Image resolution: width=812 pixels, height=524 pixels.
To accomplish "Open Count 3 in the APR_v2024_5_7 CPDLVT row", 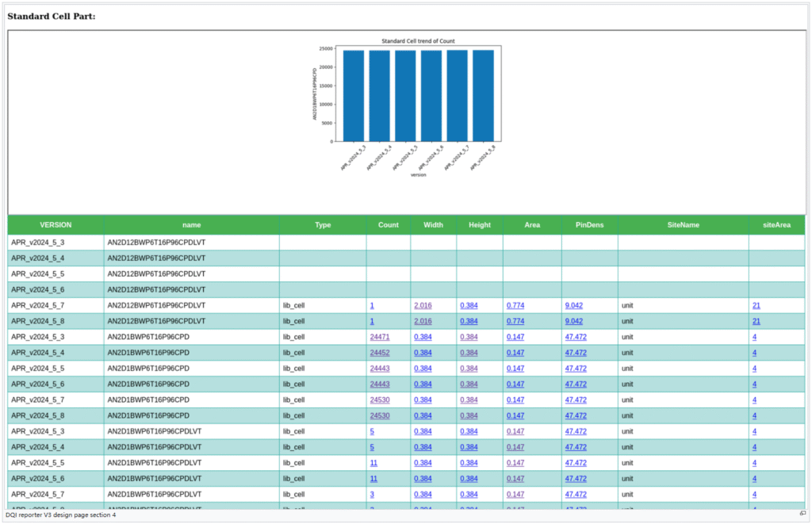I will click(372, 494).
